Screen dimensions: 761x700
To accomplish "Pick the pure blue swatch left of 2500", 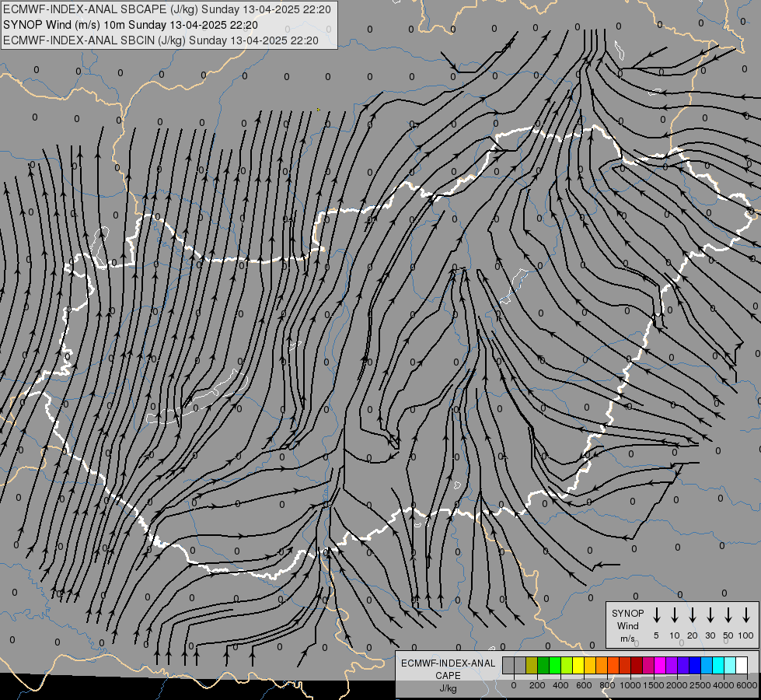I will coord(695,665).
